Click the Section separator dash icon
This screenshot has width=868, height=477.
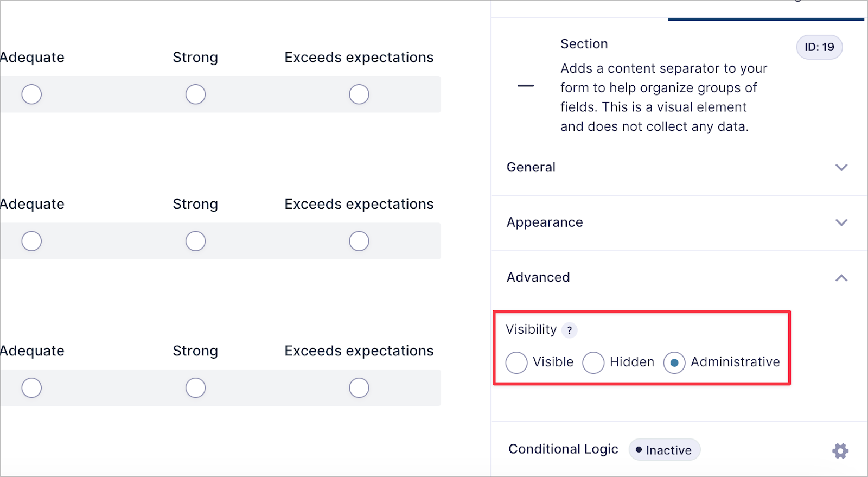pos(525,85)
